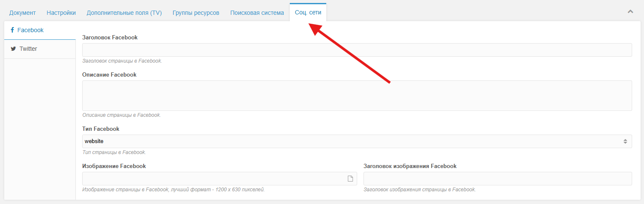Open the Поисковая система tab
The width and height of the screenshot is (644, 204).
point(257,13)
